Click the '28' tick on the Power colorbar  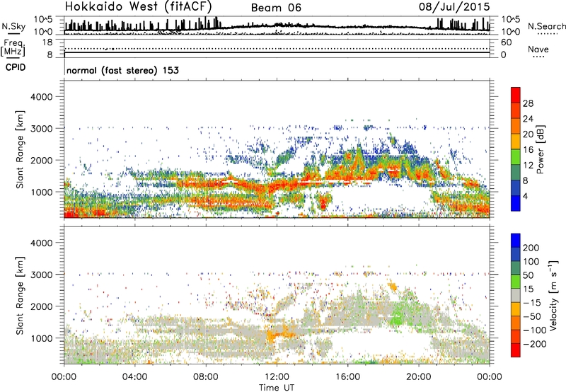pos(528,103)
